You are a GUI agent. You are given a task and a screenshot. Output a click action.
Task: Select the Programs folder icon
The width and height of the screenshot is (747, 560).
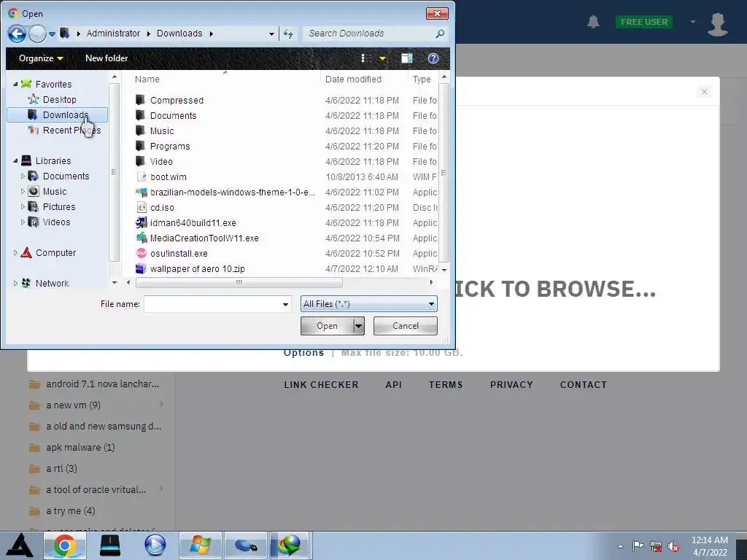[140, 146]
